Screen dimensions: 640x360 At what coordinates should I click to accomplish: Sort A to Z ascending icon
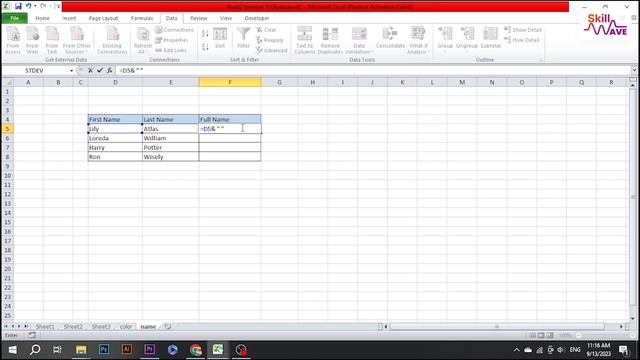(x=205, y=33)
